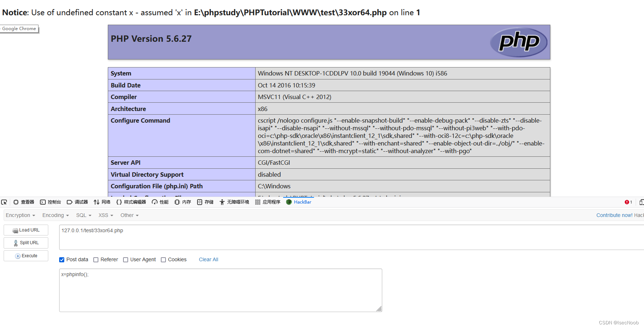644x328 pixels.
Task: Click the 'MSVC11 (Visual C++ 2012)' value
Action: (294, 97)
